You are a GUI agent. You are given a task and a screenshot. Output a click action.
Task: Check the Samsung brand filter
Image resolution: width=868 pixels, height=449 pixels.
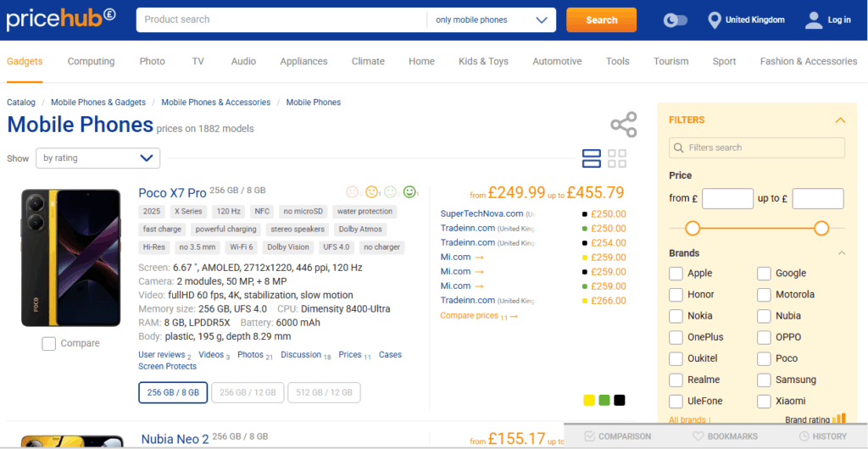pos(764,380)
